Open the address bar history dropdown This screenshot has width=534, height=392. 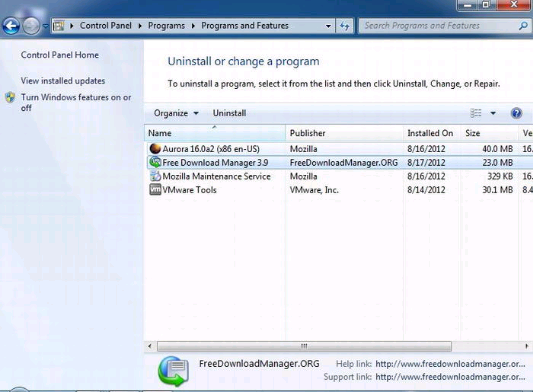[x=328, y=26]
